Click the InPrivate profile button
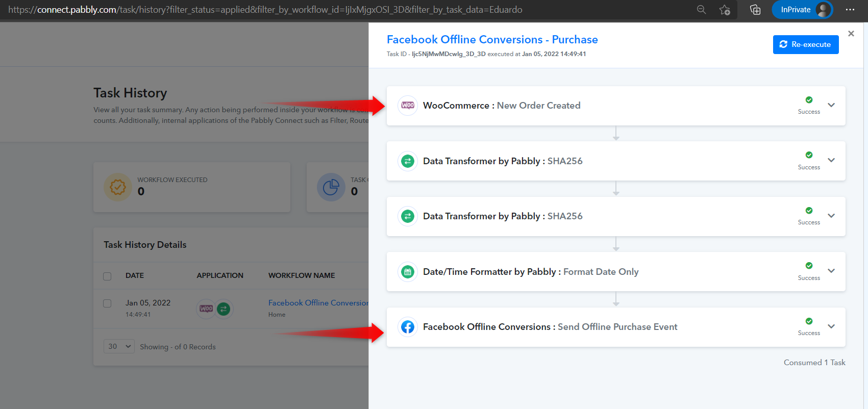Image resolution: width=868 pixels, height=409 pixels. pos(802,10)
